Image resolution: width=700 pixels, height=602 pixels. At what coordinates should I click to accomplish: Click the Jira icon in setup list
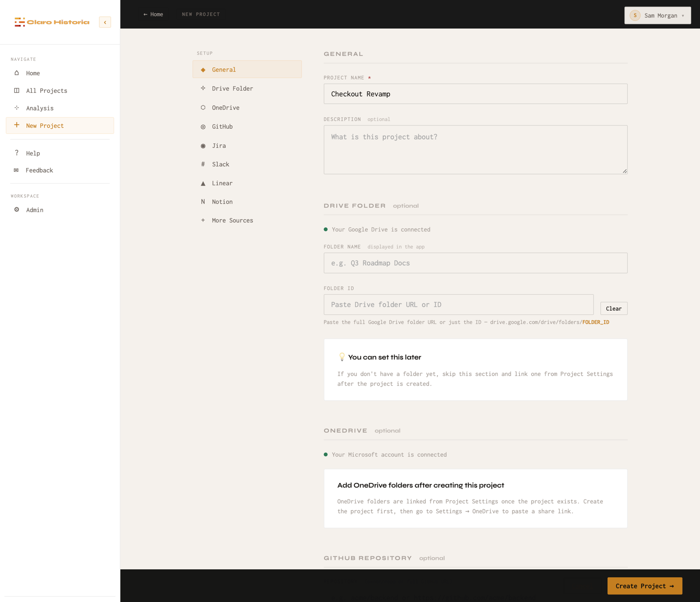click(x=203, y=146)
